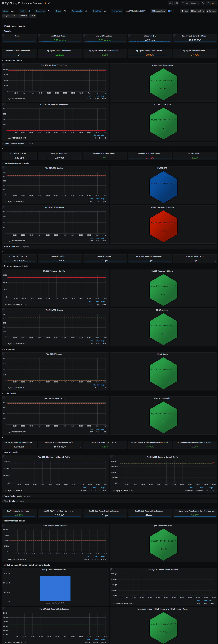The image size is (218, 644).
Task: Refresh the dashboard
Action: (x=208, y=4)
